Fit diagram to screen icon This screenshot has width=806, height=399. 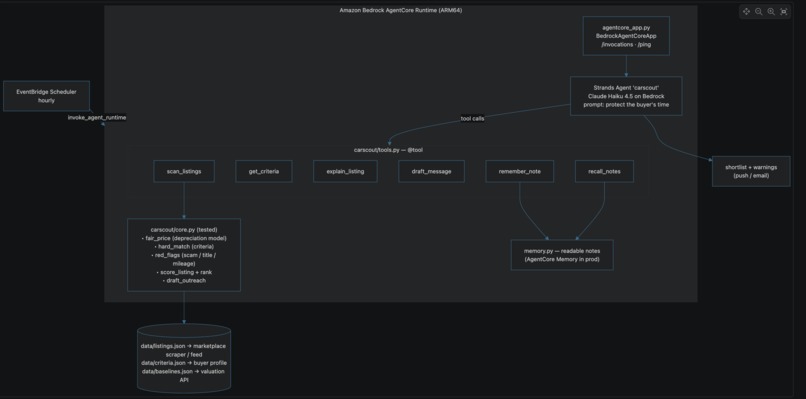783,11
